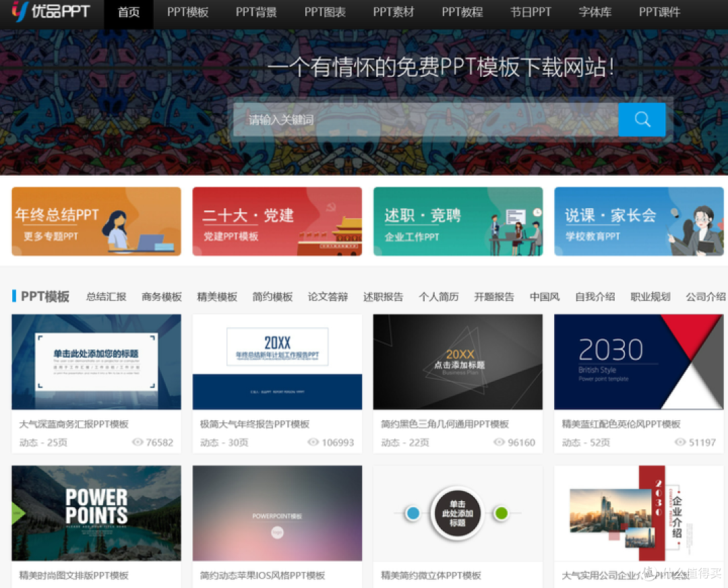Select the 论文答辩 category link
Image resolution: width=728 pixels, height=588 pixels.
click(x=328, y=297)
